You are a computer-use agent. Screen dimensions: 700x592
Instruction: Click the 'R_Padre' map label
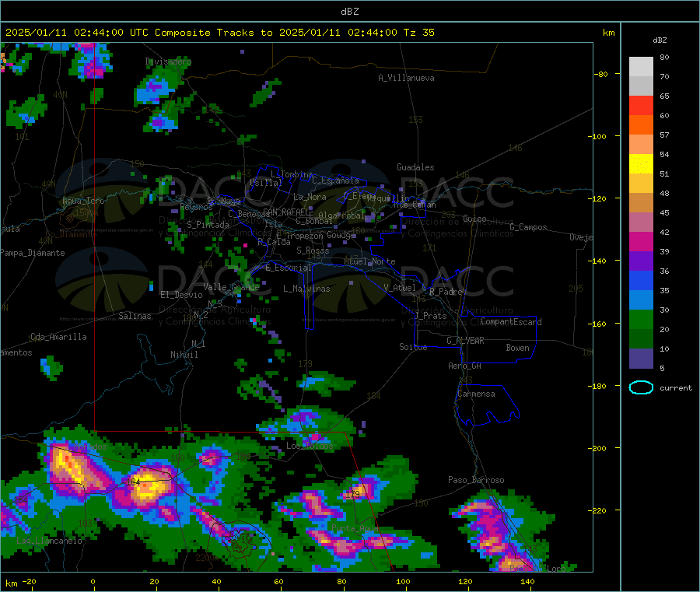click(446, 292)
